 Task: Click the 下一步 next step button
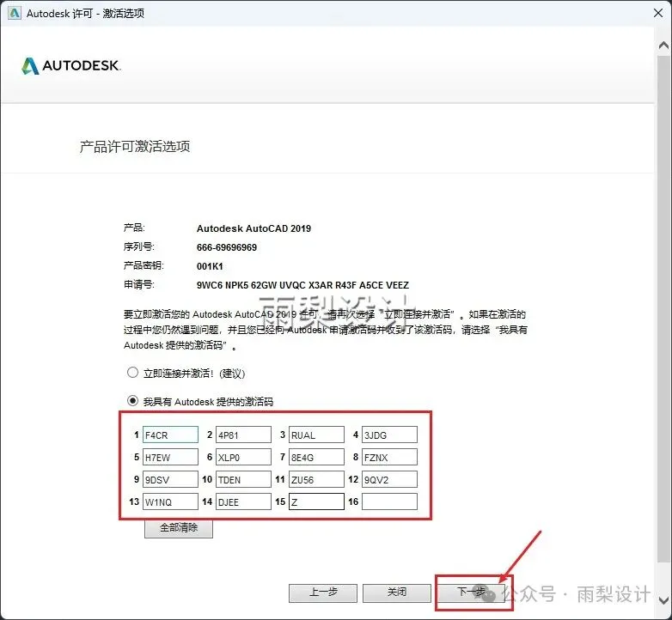472,593
